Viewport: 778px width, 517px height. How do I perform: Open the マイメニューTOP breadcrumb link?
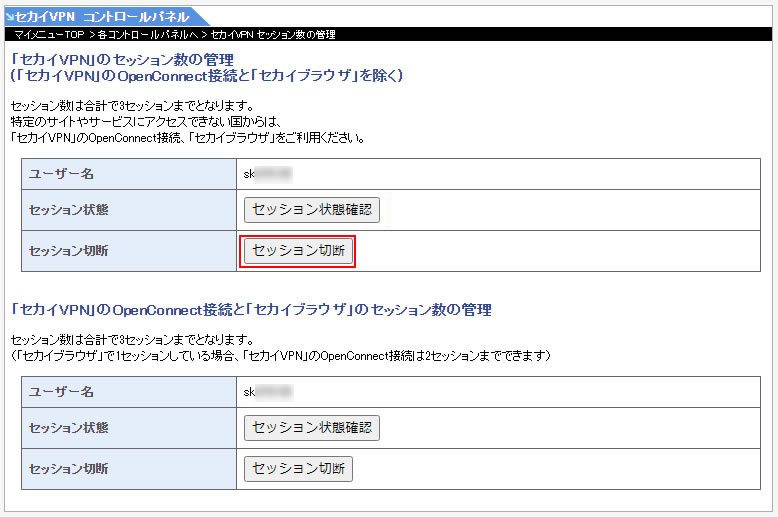(49, 35)
